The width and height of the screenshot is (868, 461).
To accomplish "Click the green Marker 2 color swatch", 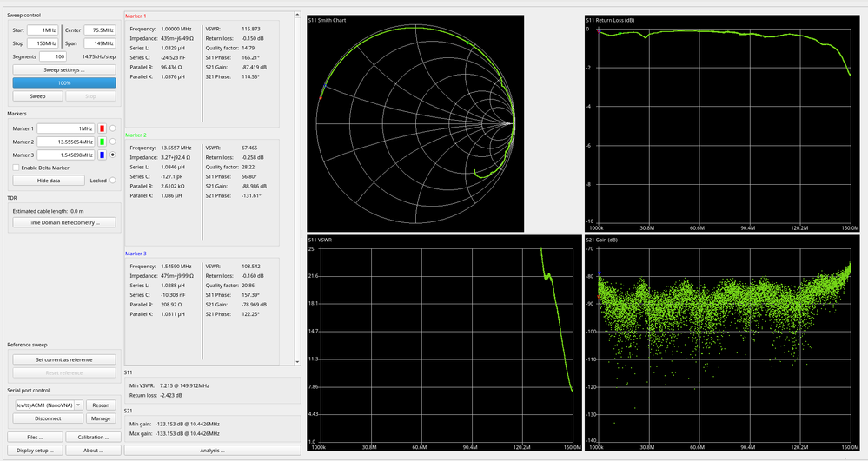I will point(102,142).
